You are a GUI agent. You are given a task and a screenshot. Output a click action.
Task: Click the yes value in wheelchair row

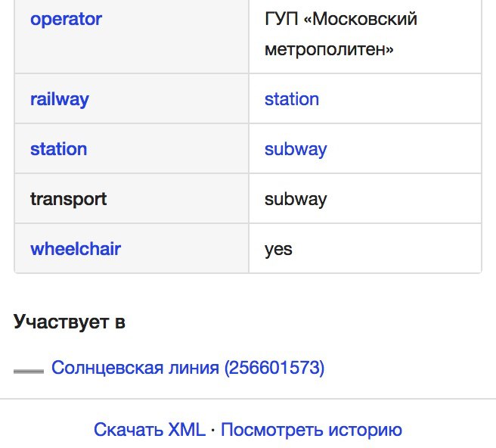278,250
